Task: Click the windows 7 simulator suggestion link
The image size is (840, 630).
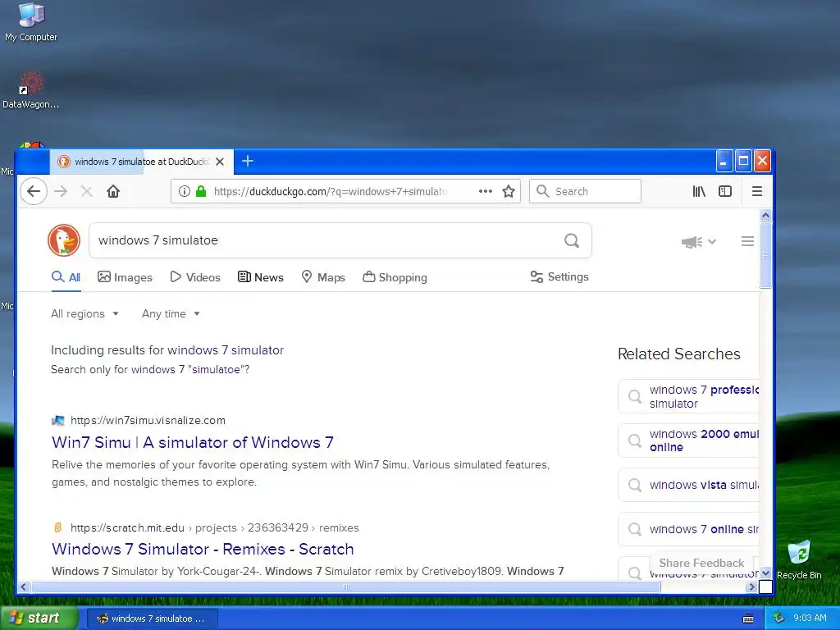Action: [226, 350]
